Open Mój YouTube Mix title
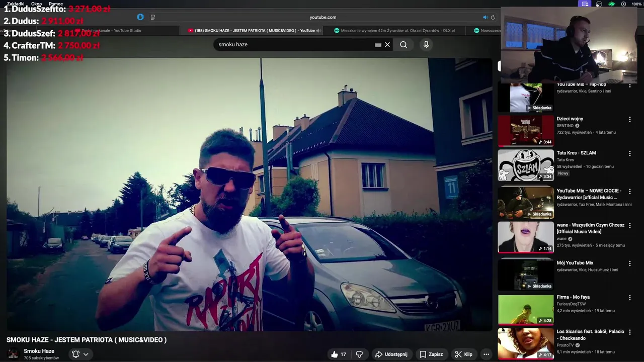 [575, 263]
